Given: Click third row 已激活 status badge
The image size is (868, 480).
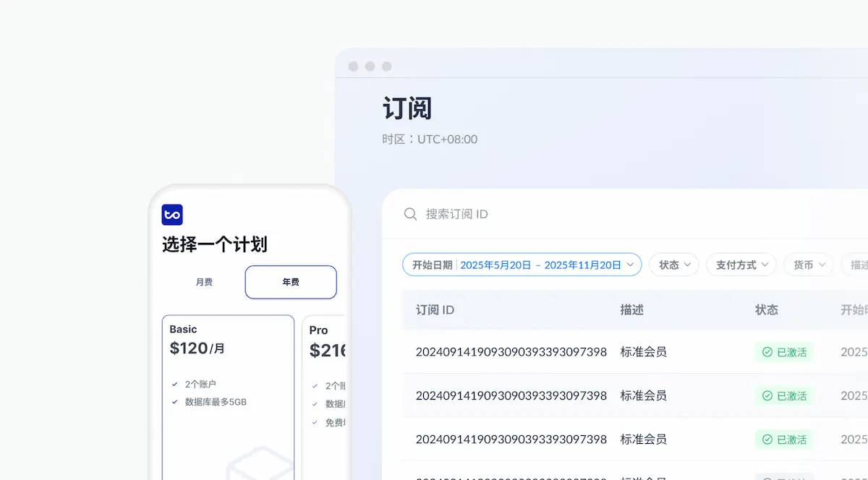Looking at the screenshot, I should click(x=784, y=439).
